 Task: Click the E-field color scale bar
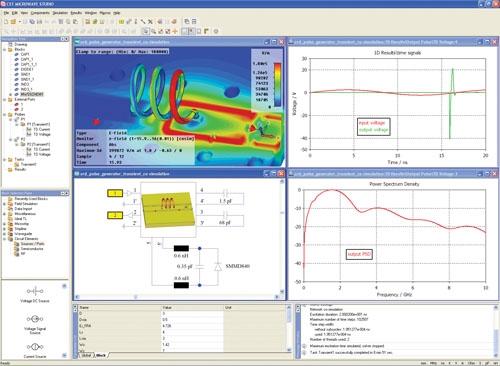(277, 84)
